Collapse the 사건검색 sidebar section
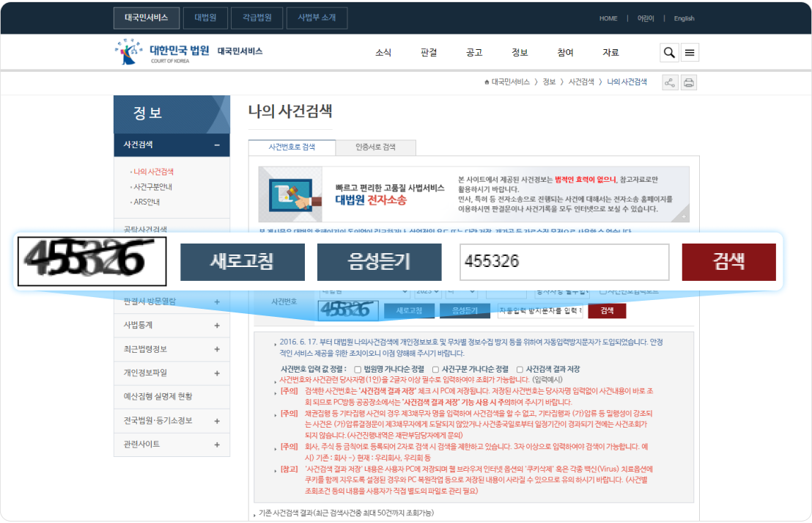This screenshot has height=523, width=812. tap(217, 145)
